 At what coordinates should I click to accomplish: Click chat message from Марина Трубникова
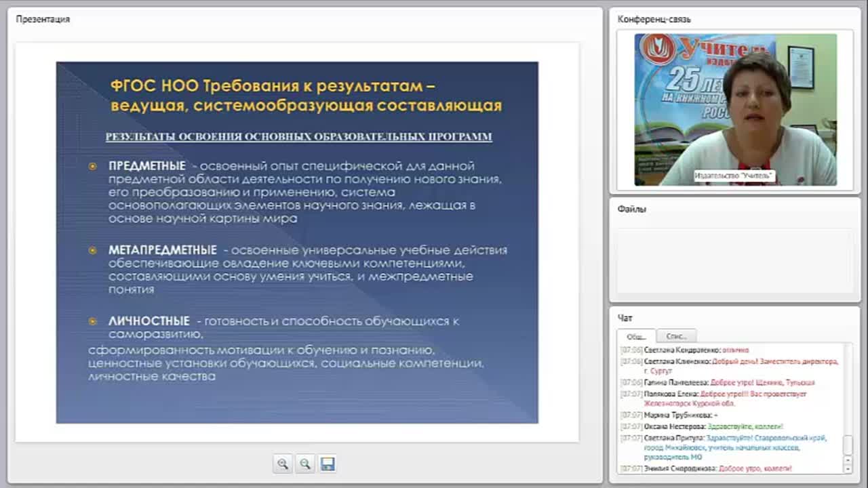click(670, 415)
